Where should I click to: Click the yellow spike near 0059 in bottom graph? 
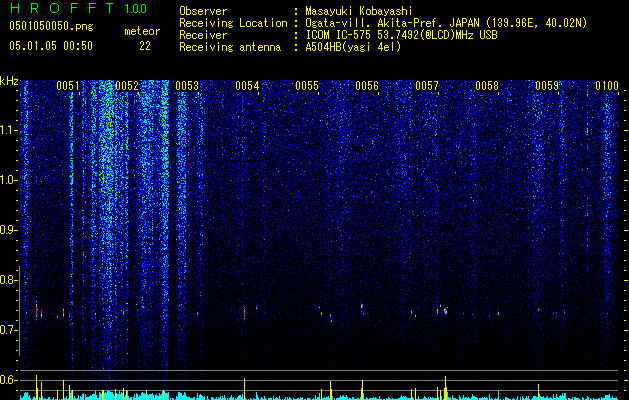coord(538,391)
